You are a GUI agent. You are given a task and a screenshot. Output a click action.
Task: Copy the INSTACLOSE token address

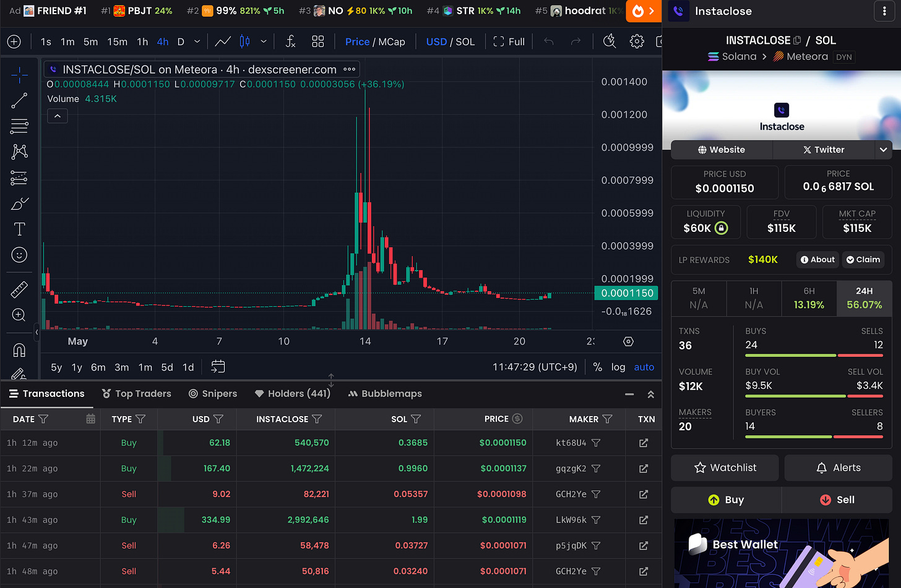(797, 40)
